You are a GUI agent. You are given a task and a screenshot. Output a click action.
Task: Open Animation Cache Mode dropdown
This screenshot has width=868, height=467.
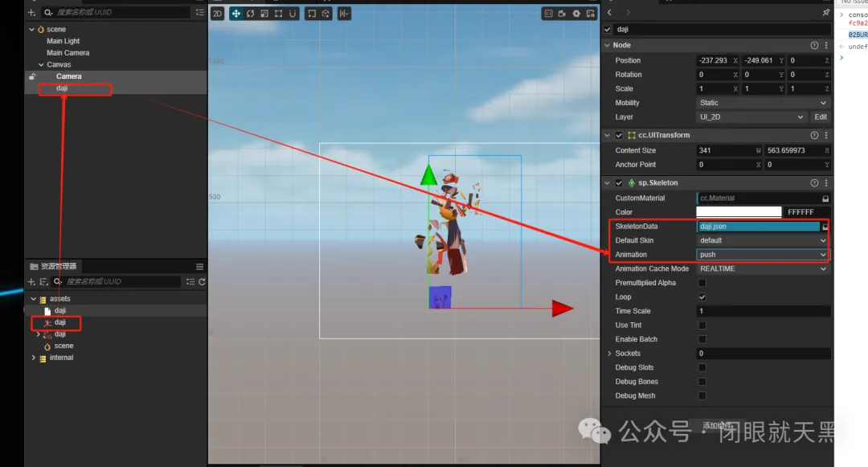[x=763, y=269]
